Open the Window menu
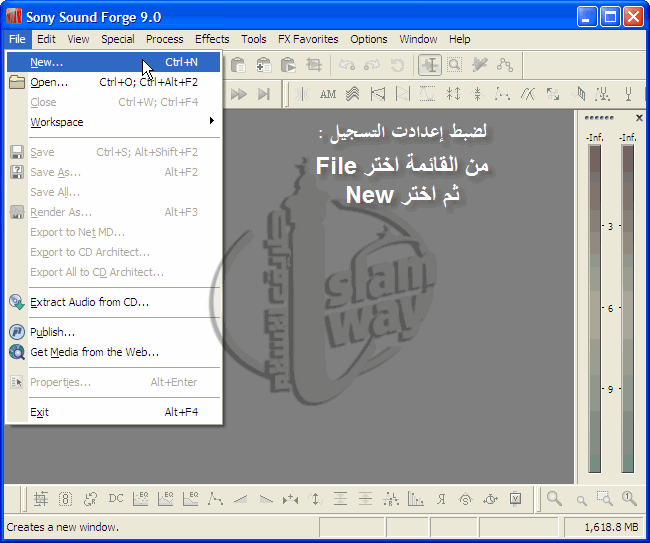The width and height of the screenshot is (650, 543). click(x=418, y=39)
